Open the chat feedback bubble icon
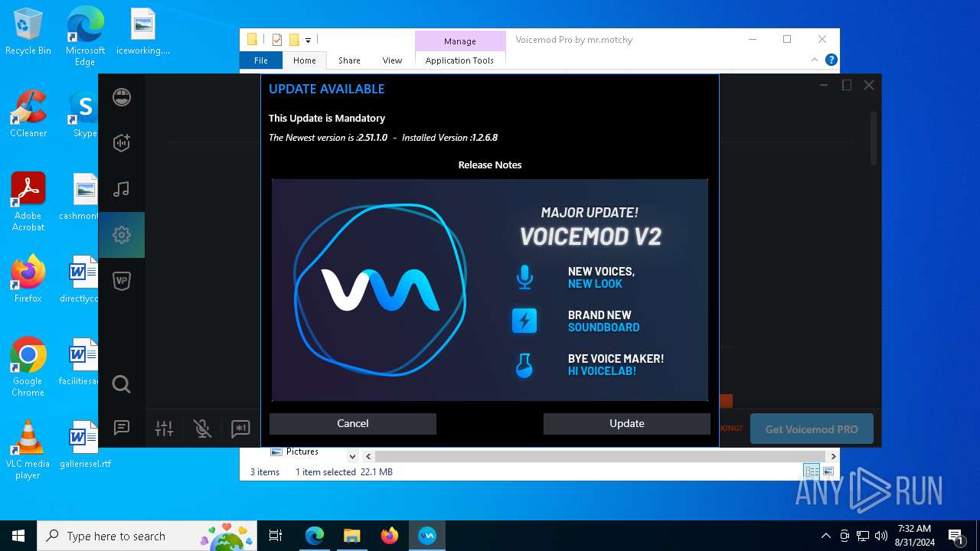 122,428
